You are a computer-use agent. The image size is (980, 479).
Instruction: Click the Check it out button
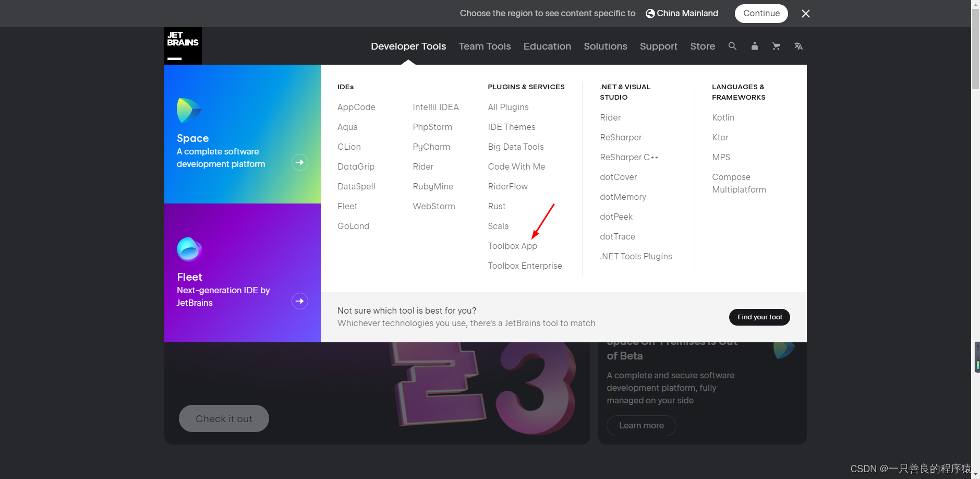(x=224, y=418)
